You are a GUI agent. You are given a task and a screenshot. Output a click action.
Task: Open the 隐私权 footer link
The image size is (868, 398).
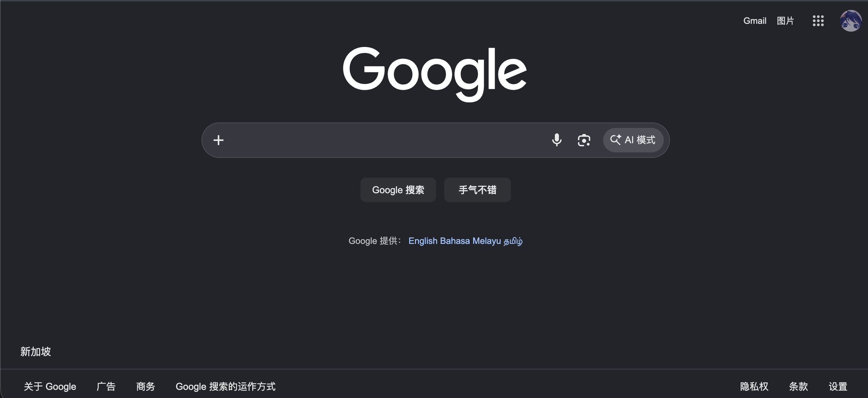pos(754,386)
